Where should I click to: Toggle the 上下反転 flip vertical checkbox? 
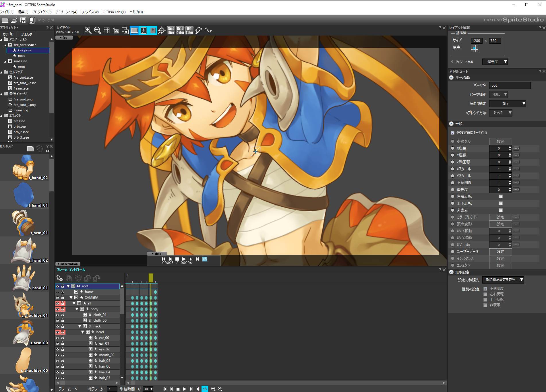click(501, 203)
